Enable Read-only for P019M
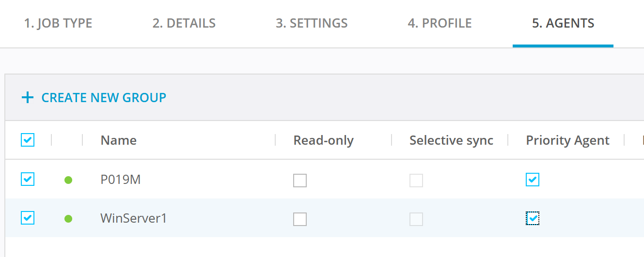Image resolution: width=644 pixels, height=257 pixels. point(300,181)
